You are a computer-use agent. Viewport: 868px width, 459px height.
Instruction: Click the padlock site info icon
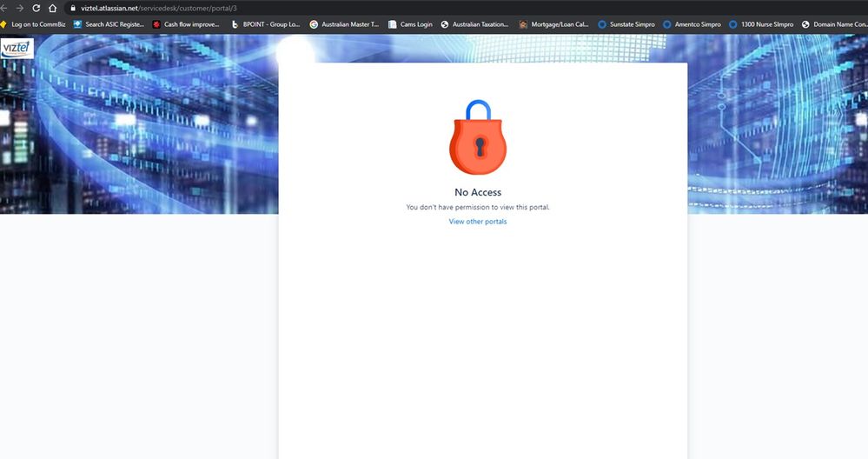(x=73, y=9)
